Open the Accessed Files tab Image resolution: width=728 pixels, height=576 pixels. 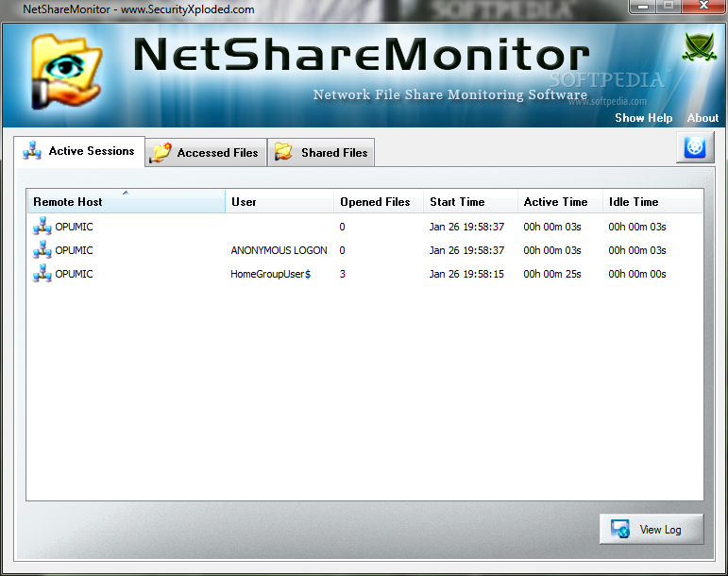coord(206,153)
